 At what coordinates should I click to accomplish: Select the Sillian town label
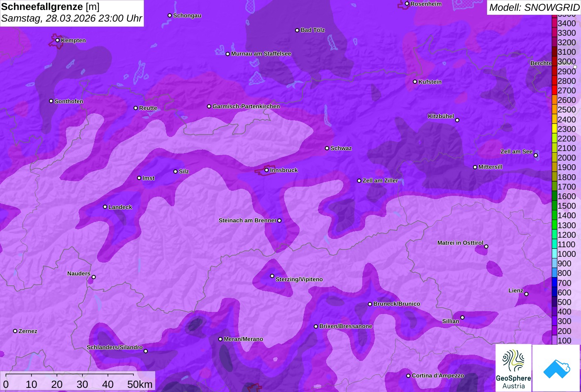click(x=451, y=321)
